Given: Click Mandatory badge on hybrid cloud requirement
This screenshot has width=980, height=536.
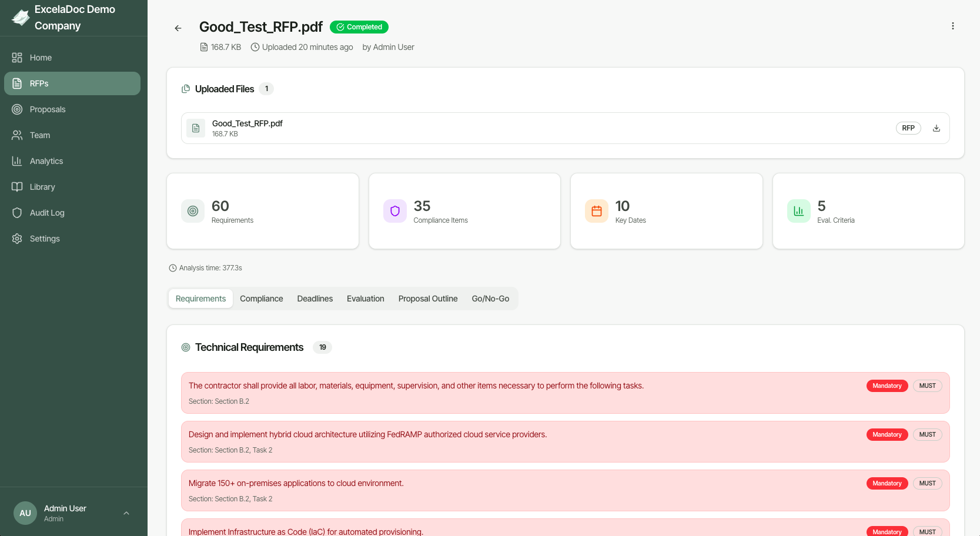Looking at the screenshot, I should coord(887,435).
